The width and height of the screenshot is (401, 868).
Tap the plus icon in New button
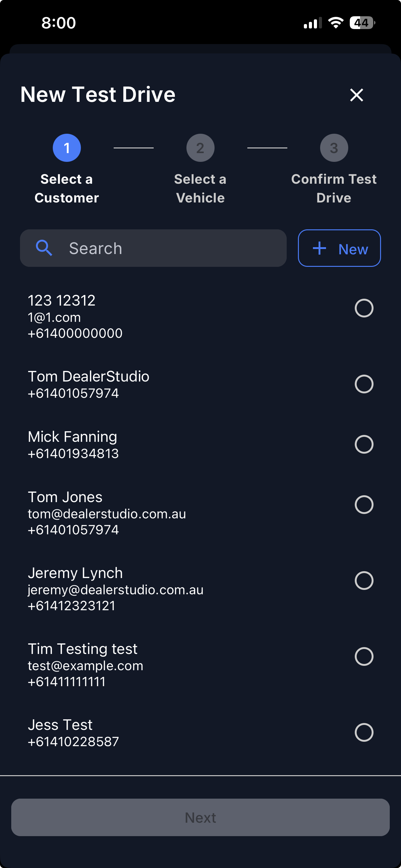(319, 248)
